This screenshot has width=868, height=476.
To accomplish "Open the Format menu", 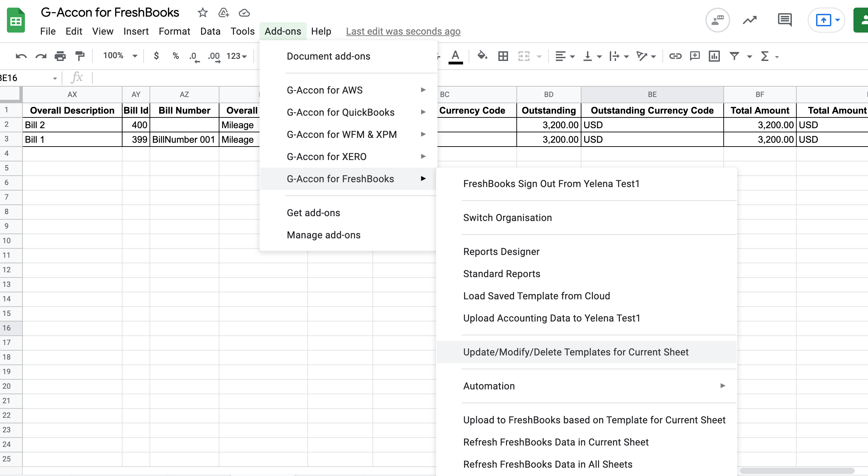I will pos(174,32).
